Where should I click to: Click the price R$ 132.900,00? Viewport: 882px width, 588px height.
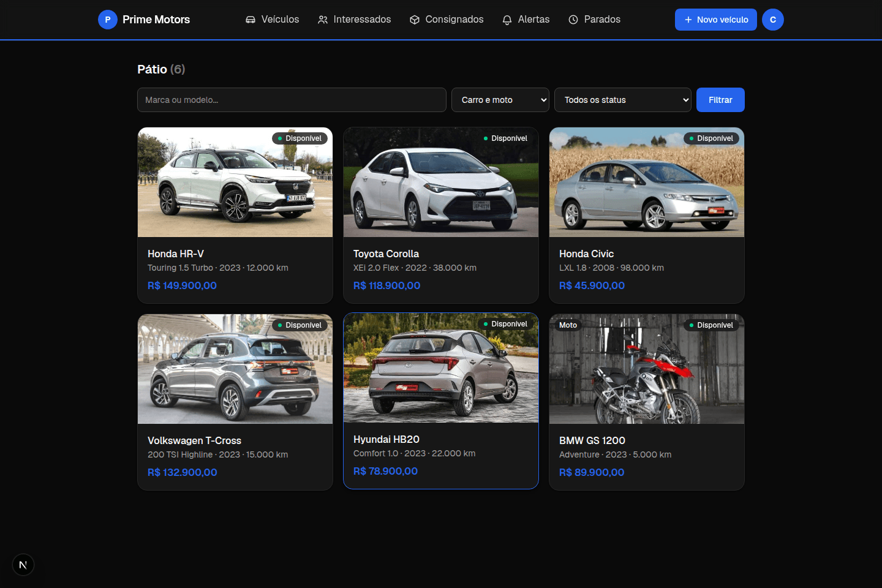point(183,472)
